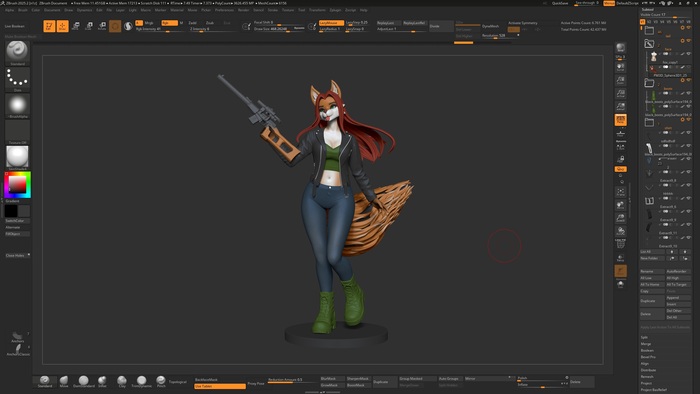Click SwitchColor button

[x=17, y=221]
